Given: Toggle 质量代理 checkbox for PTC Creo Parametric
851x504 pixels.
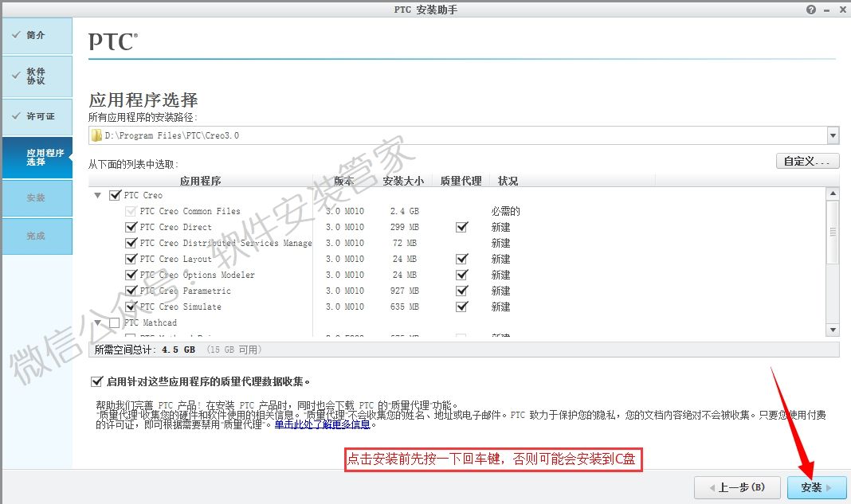Looking at the screenshot, I should (461, 291).
